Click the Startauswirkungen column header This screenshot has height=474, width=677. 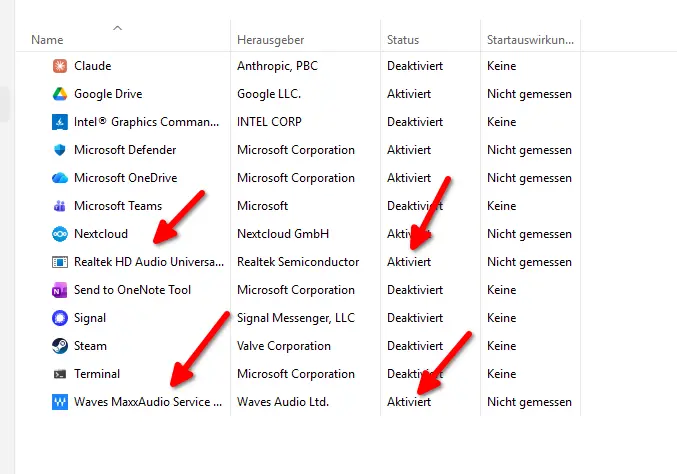pyautogui.click(x=529, y=40)
